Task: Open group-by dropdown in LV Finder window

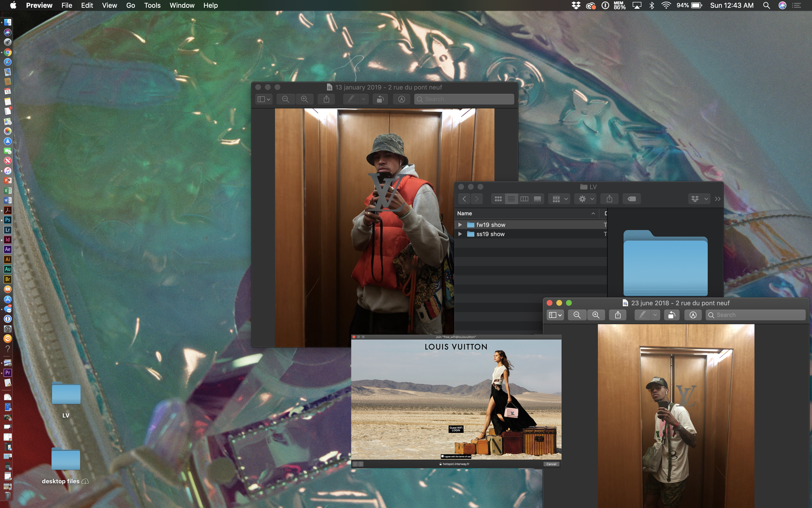Action: pyautogui.click(x=559, y=199)
